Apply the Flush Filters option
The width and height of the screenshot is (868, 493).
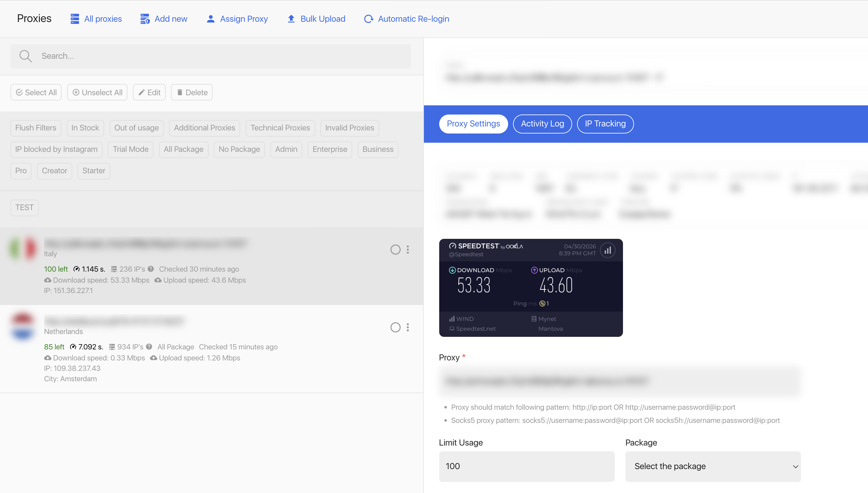[x=36, y=128]
